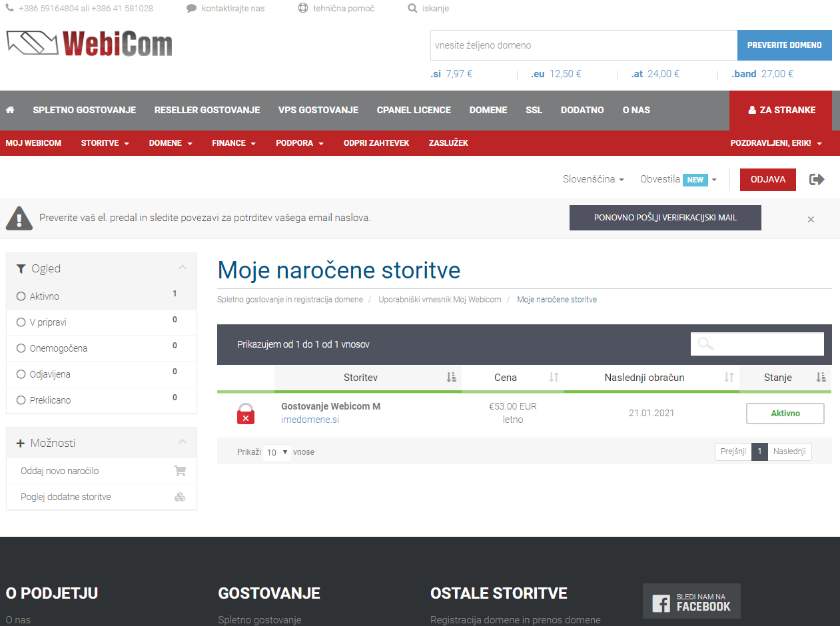Sort table by Storitev column
This screenshot has width=840, height=626.
pyautogui.click(x=368, y=378)
